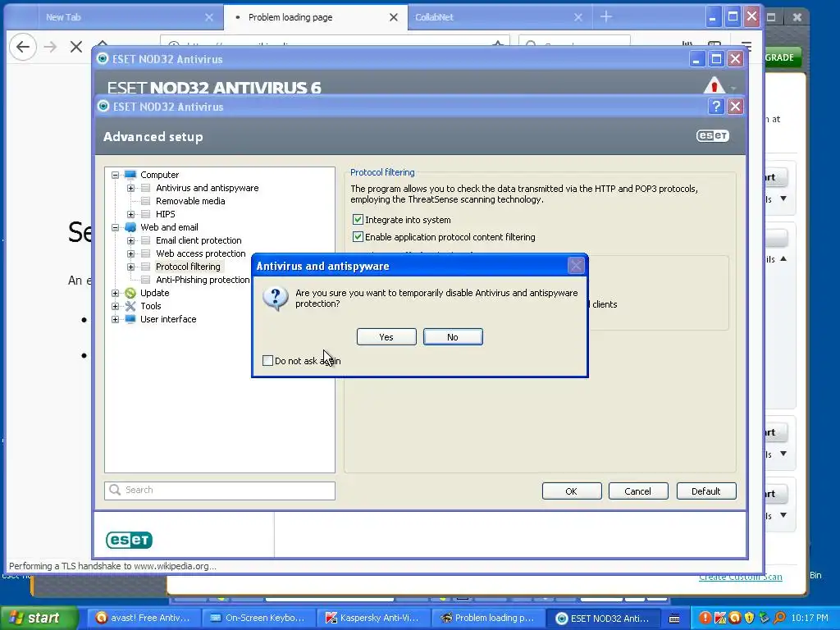The height and width of the screenshot is (630, 840).
Task: Expand the Protocol filtering node
Action: pos(130,267)
